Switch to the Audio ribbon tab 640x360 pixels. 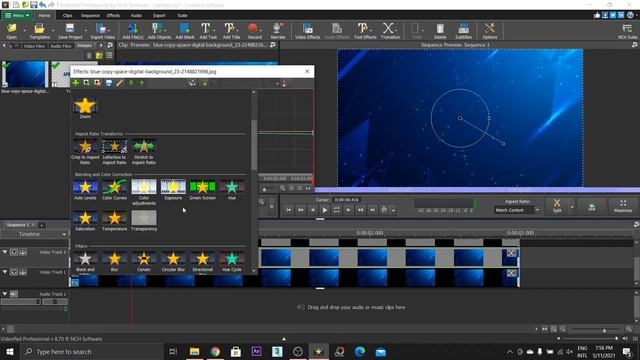(x=136, y=16)
